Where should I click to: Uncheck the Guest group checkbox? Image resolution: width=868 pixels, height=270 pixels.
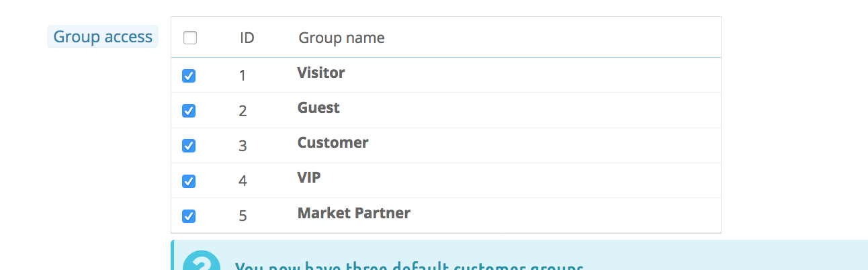189,111
